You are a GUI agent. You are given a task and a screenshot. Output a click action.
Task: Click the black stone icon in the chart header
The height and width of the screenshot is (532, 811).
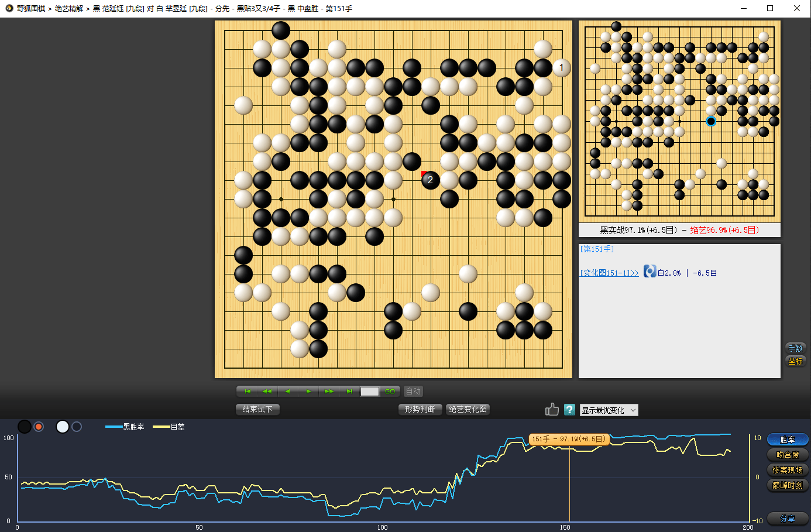coord(24,427)
